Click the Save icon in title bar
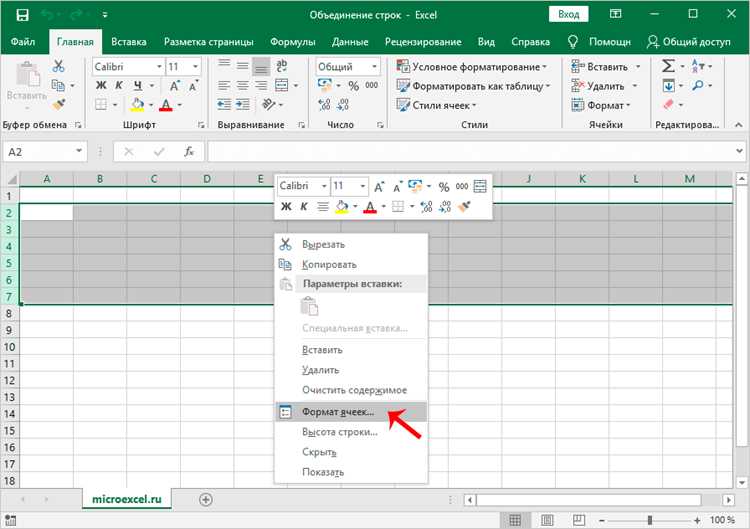750x529 pixels. pyautogui.click(x=22, y=15)
